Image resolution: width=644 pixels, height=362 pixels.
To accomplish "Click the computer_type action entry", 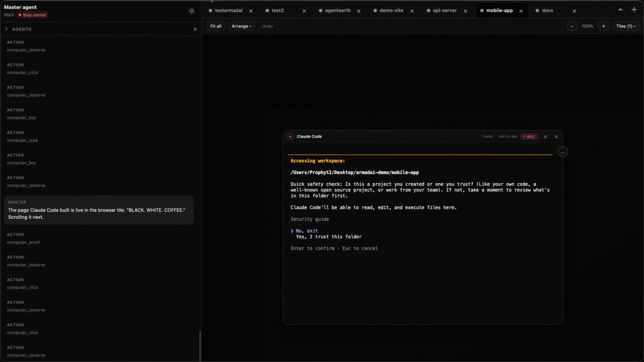I will [23, 140].
